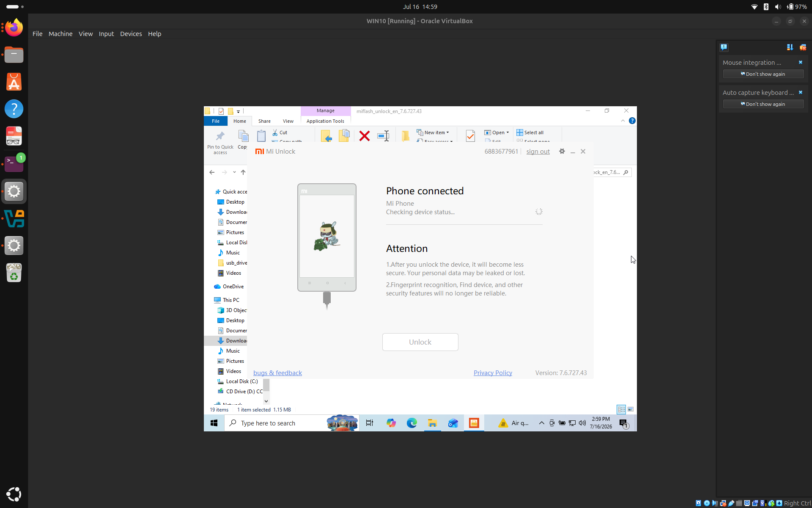Screen dimensions: 812x508
Task: Switch to the Explorer View ribbon tab
Action: (288, 121)
